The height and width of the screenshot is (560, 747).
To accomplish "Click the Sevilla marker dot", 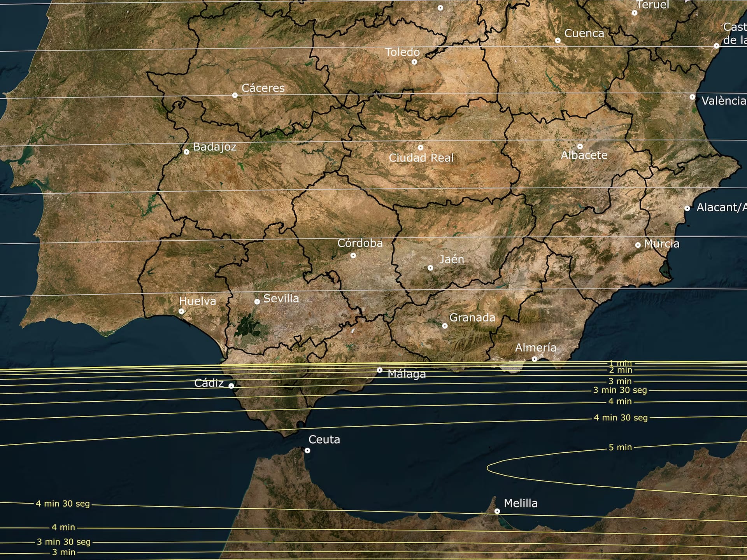I will [257, 302].
